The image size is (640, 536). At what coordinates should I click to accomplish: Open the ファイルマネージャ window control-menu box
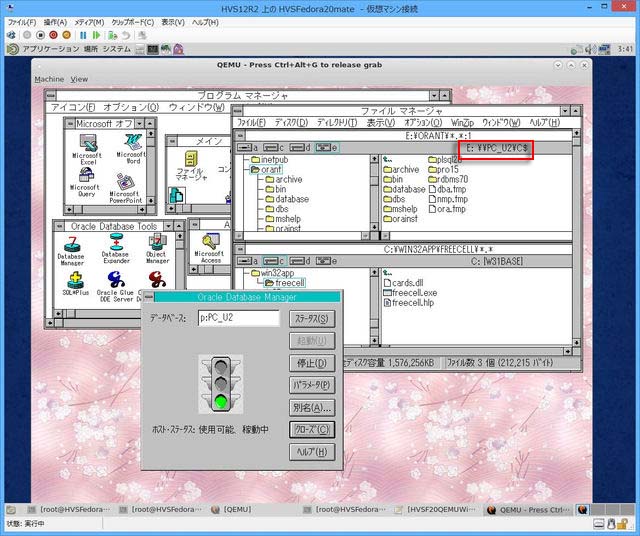pos(238,111)
